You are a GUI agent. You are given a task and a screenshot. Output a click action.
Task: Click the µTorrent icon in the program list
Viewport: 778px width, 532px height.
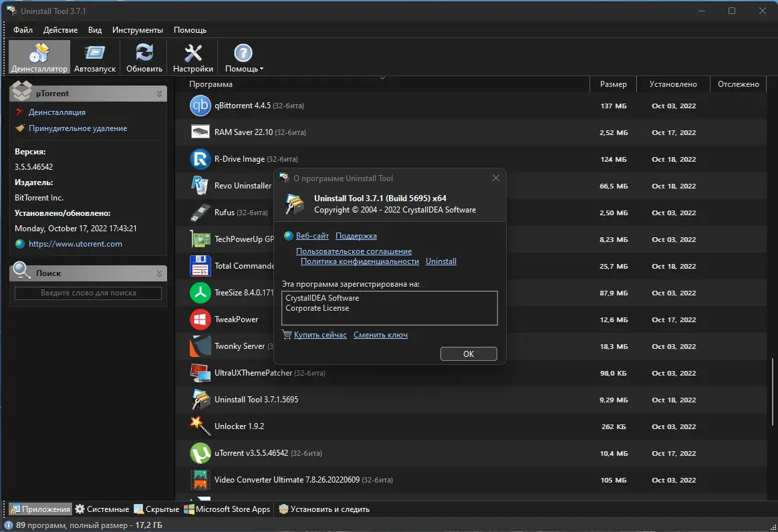pos(200,453)
